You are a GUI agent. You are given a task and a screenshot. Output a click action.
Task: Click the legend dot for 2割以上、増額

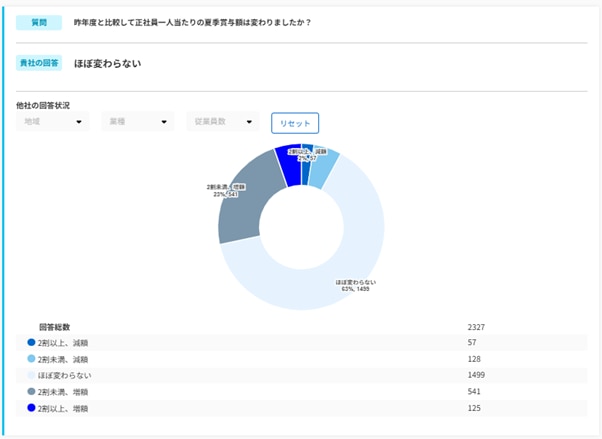coord(31,408)
